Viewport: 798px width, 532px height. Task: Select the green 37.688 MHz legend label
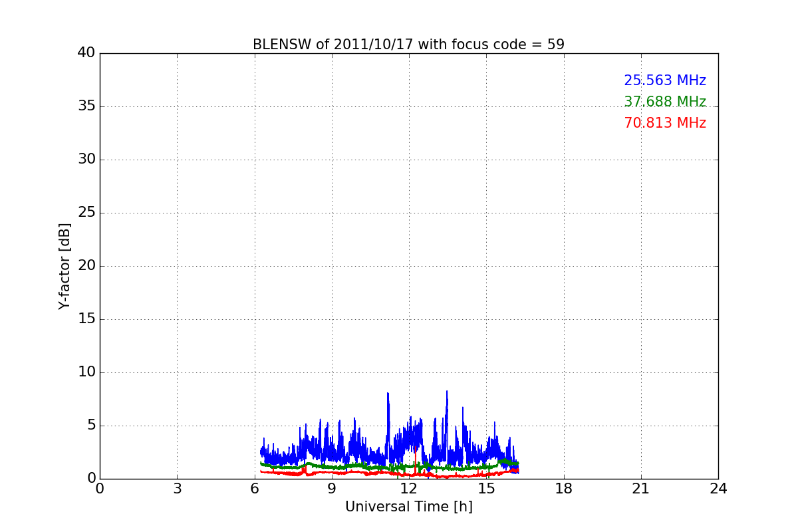coord(665,102)
